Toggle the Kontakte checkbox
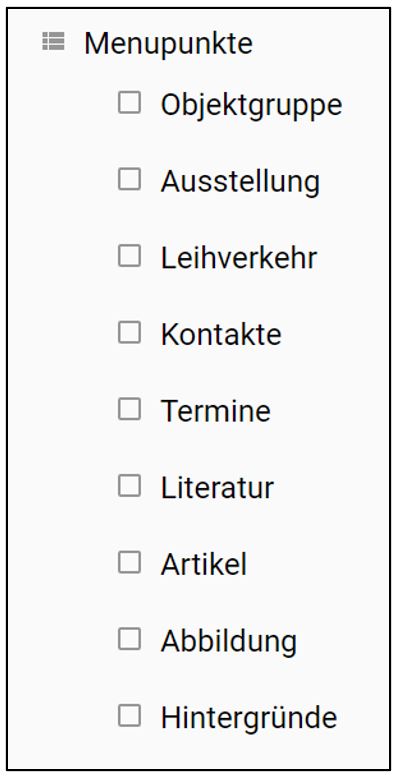This screenshot has height=778, width=396. pos(130,332)
